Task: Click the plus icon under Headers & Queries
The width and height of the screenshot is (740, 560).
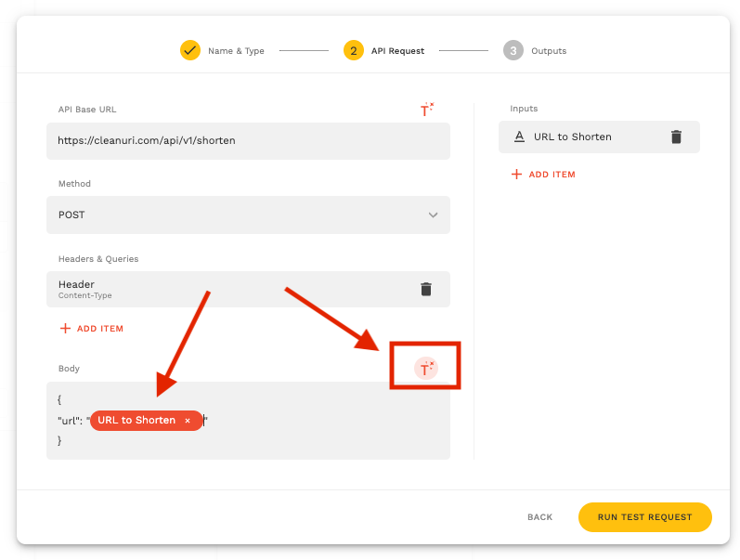Action: [x=65, y=329]
